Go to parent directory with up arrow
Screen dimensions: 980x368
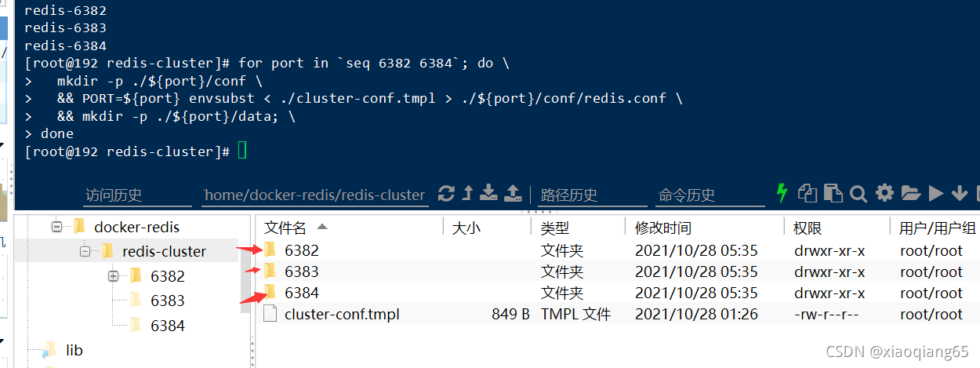click(x=468, y=193)
